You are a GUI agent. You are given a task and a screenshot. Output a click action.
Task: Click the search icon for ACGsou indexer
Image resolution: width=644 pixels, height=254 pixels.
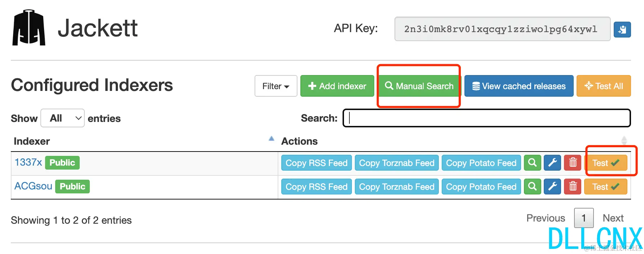pos(532,187)
